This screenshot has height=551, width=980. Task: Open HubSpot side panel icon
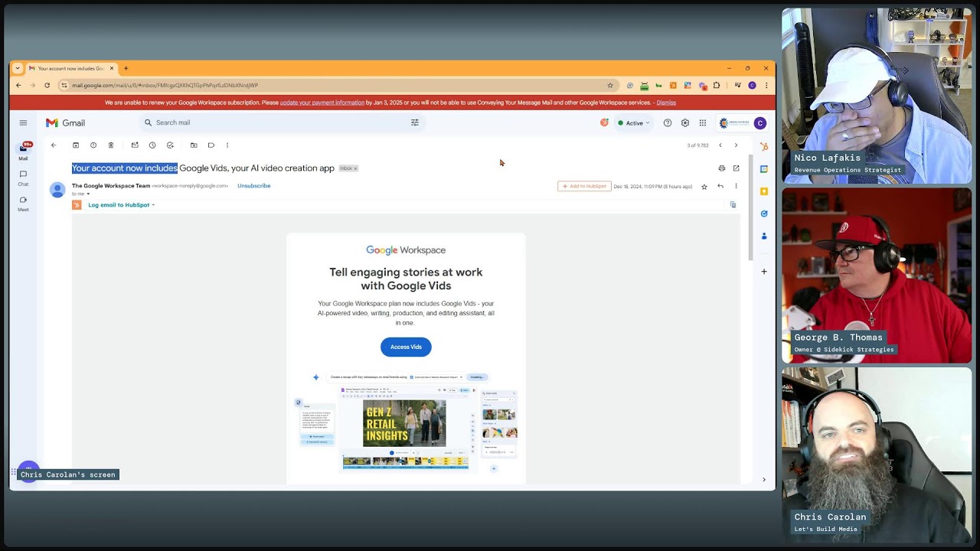764,146
